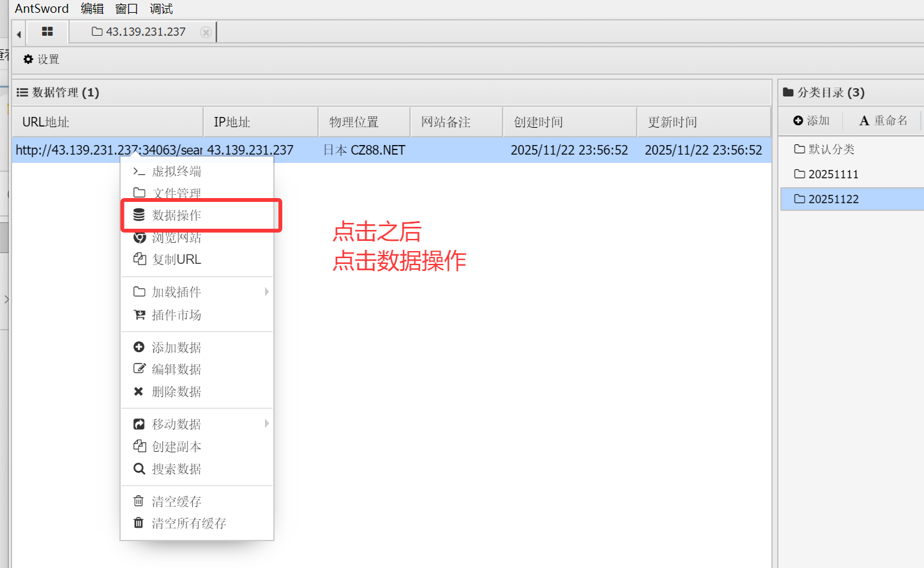
Task: Choose 创建副本 from context menu
Action: click(197, 447)
